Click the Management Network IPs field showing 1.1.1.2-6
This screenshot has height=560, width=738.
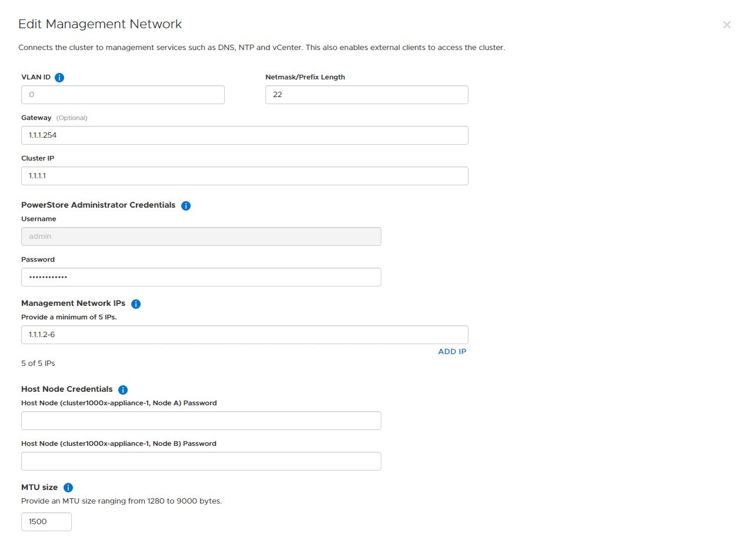pyautogui.click(x=245, y=334)
